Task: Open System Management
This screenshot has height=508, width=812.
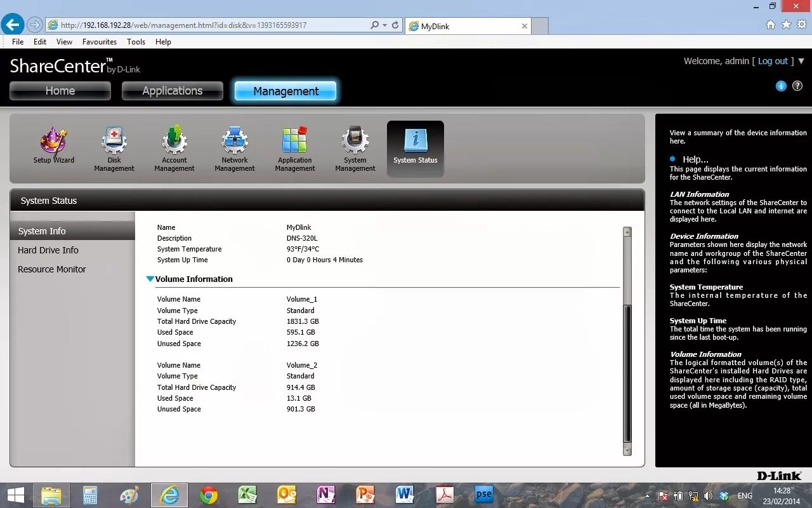Action: (x=355, y=149)
